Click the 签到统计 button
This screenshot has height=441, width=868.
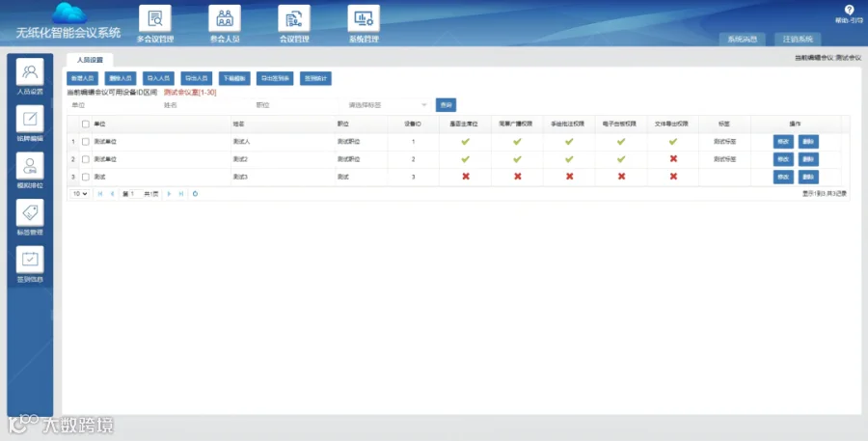point(315,79)
